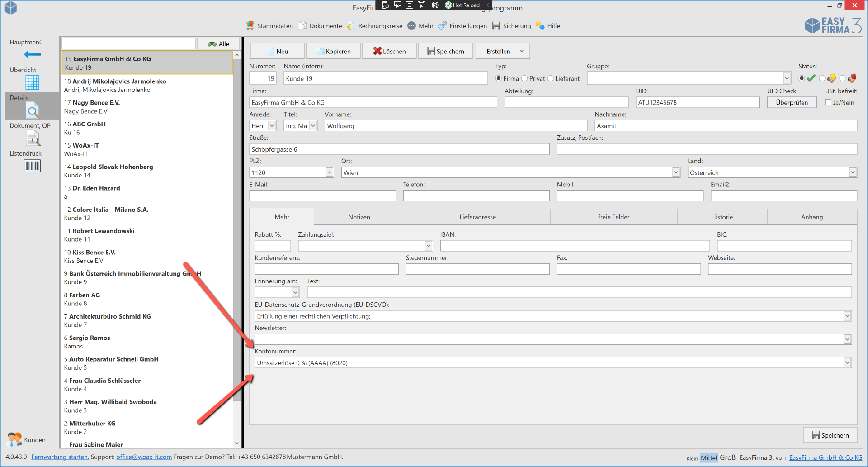Click the Einstellungen gear icon
Screen dimensions: 868x467
[x=442, y=26]
